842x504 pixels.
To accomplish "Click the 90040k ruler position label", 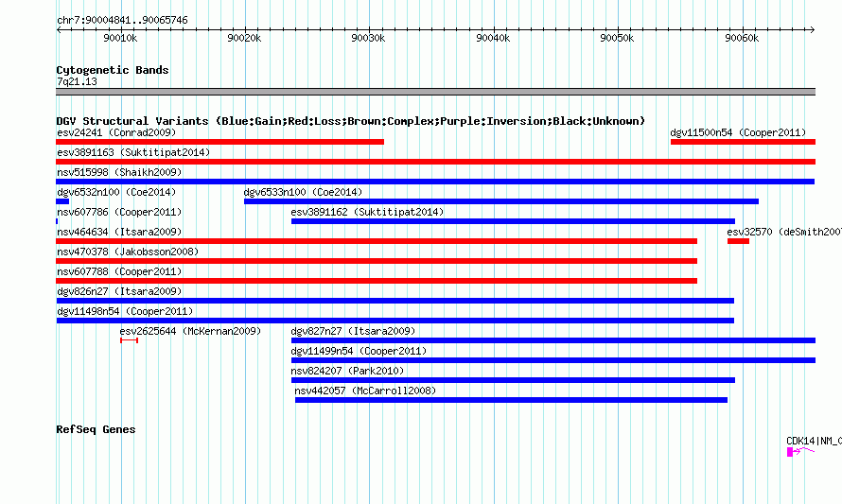I will coord(493,38).
